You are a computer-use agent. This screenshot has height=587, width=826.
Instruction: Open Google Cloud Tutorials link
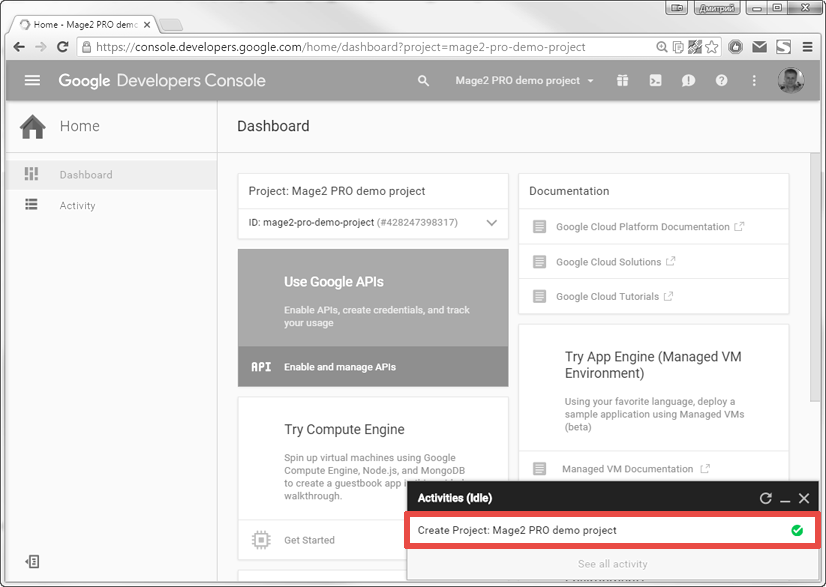[x=607, y=297]
